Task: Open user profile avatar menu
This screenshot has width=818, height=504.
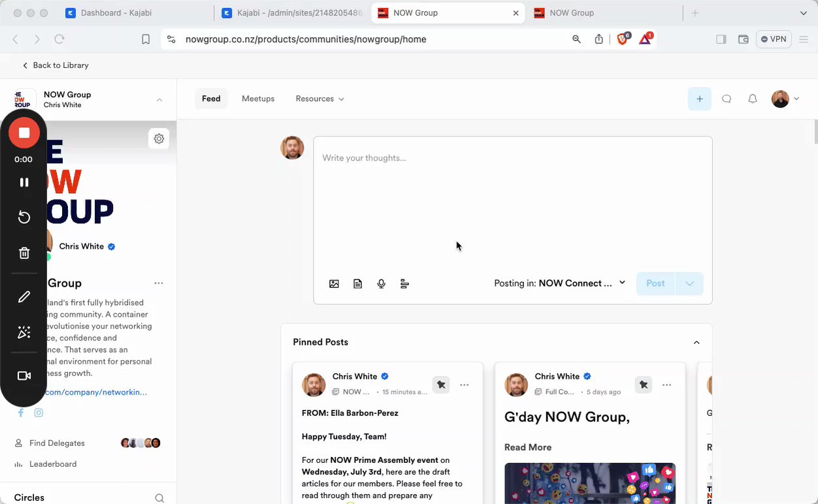Action: click(x=785, y=99)
